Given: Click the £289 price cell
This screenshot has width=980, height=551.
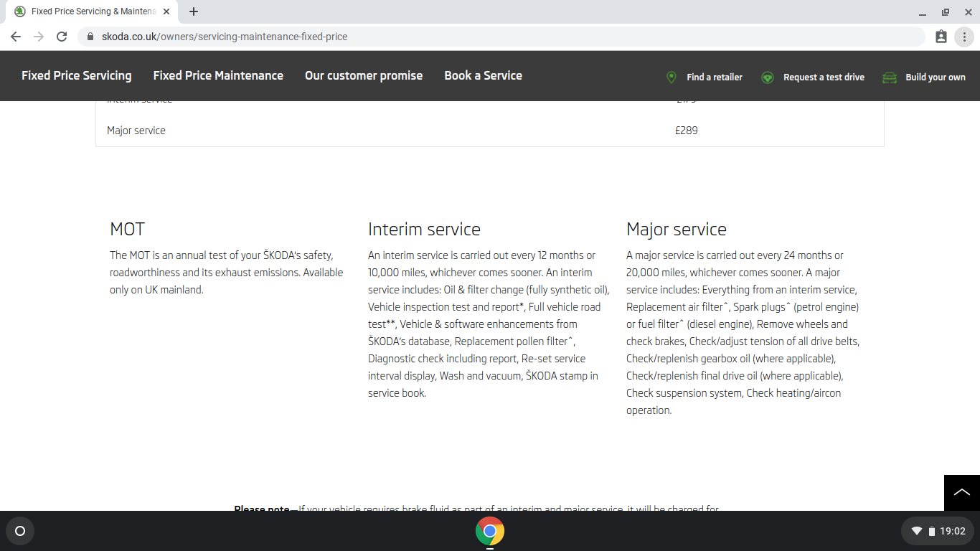Looking at the screenshot, I should pyautogui.click(x=687, y=131).
